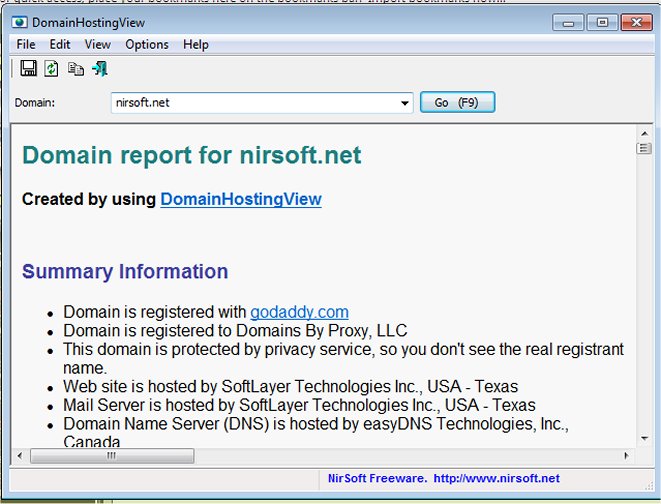Screen dimensions: 661x504
Task: Click the 'Domain report for nirsoft.net' heading
Action: 192,155
